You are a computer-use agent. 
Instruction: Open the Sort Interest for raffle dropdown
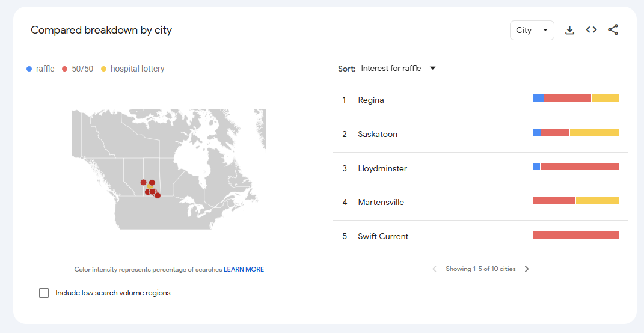click(x=391, y=69)
